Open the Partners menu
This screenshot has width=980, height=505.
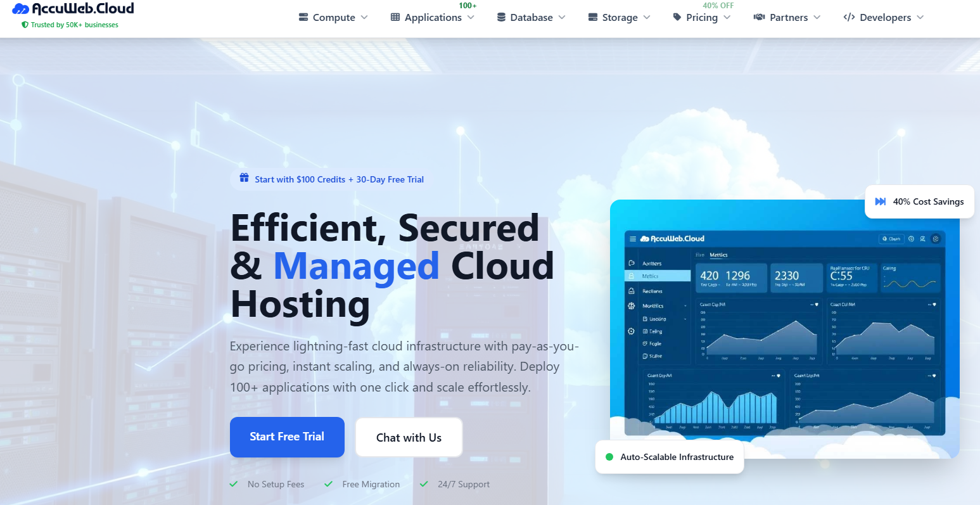[x=789, y=18]
